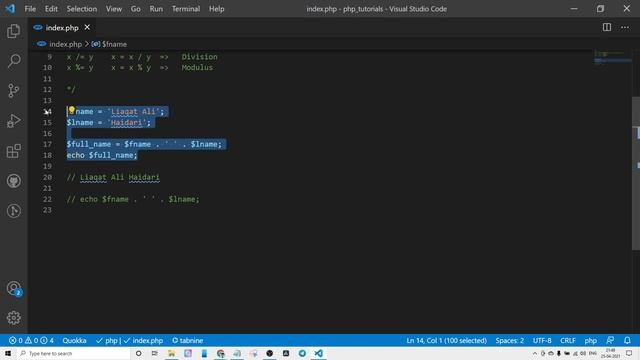This screenshot has height=360, width=640.
Task: Open the File menu
Action: [x=30, y=9]
